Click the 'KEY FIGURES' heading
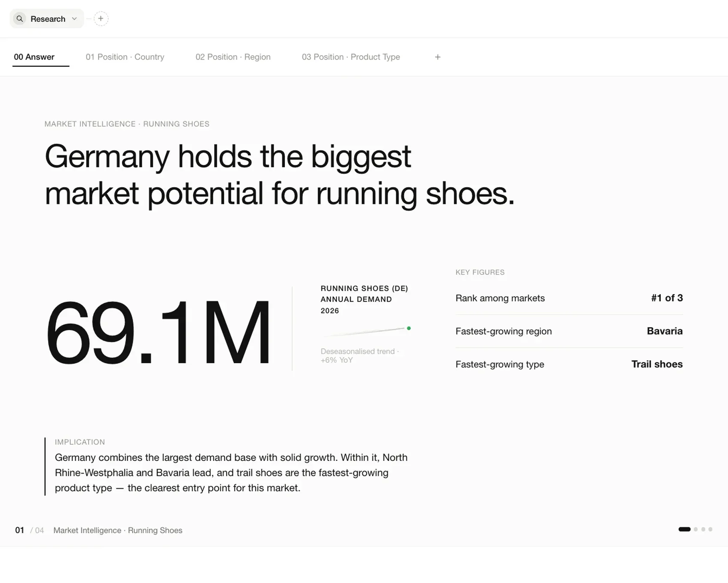 point(480,272)
